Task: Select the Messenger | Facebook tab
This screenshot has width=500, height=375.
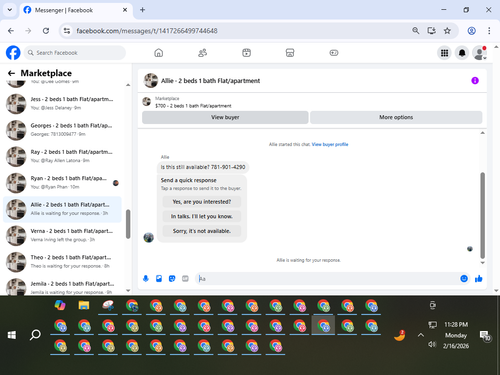Action: pos(76,10)
